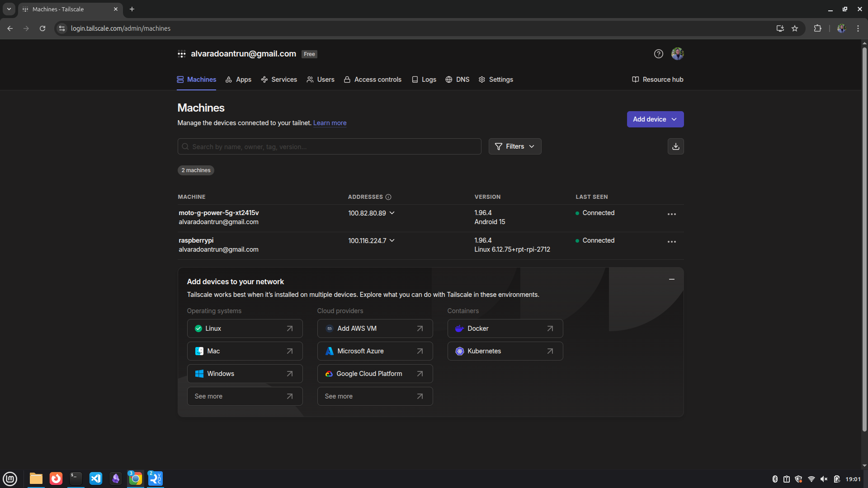The height and width of the screenshot is (488, 868).
Task: Download machines list with export icon
Action: coord(675,146)
